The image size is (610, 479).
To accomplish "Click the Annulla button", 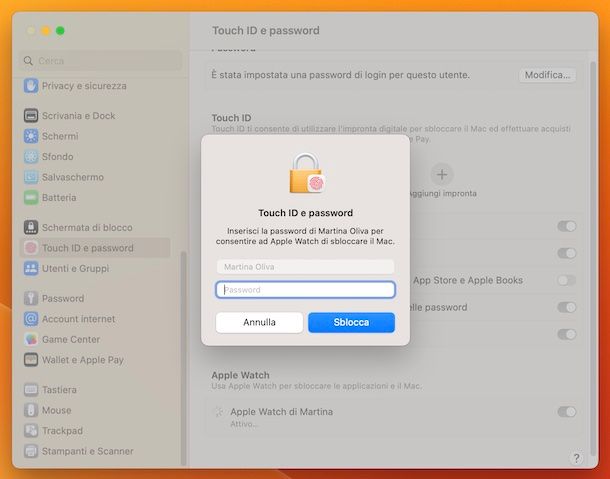I will point(259,323).
